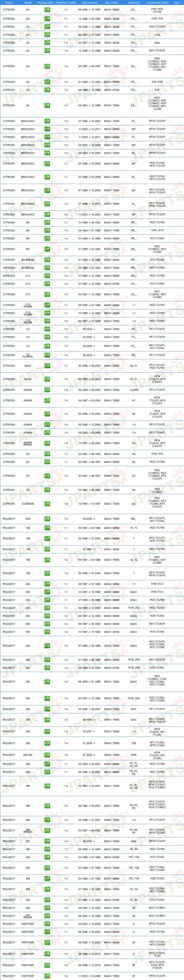
Task: Click fuel icon in Citroen C2 row
Action: point(47,329)
